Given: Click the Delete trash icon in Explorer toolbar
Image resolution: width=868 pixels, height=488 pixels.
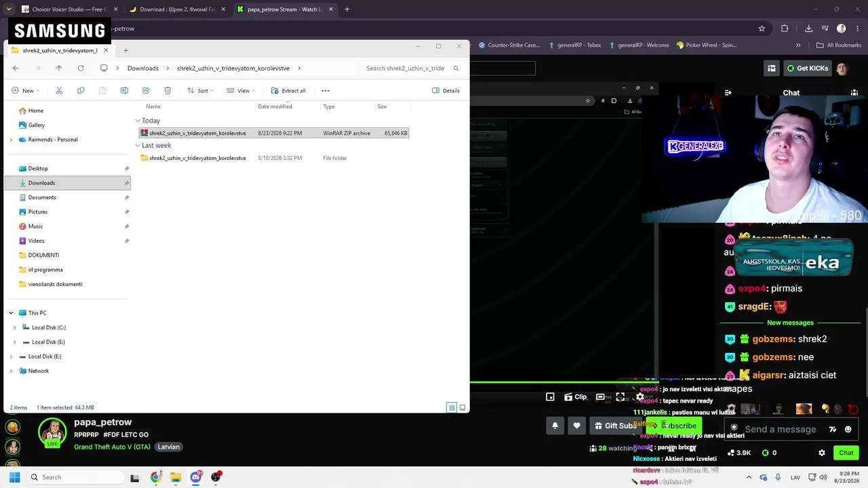Looking at the screenshot, I should (x=167, y=90).
